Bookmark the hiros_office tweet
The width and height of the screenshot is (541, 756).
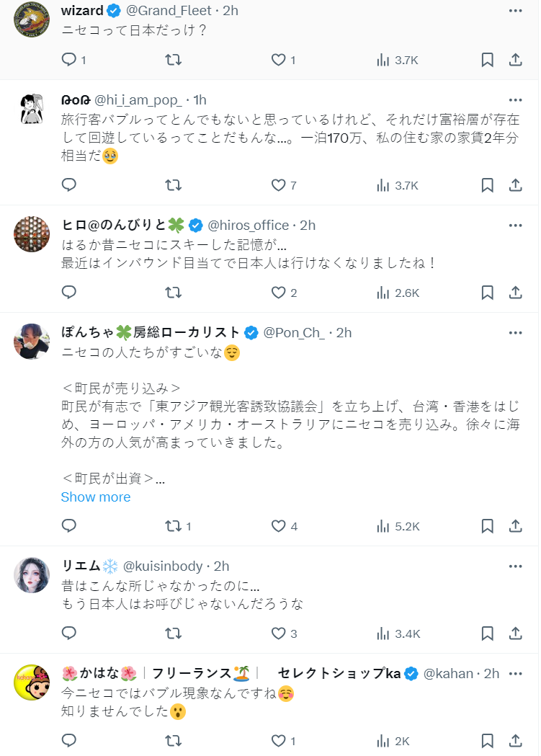pos(487,292)
